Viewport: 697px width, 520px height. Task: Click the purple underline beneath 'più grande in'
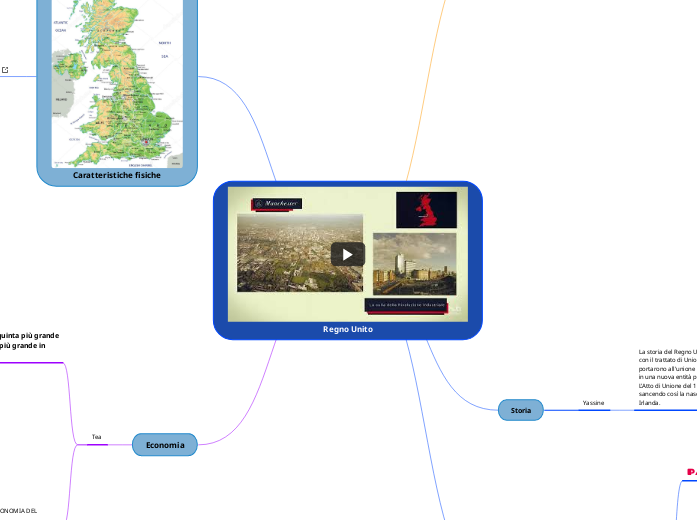click(30, 362)
